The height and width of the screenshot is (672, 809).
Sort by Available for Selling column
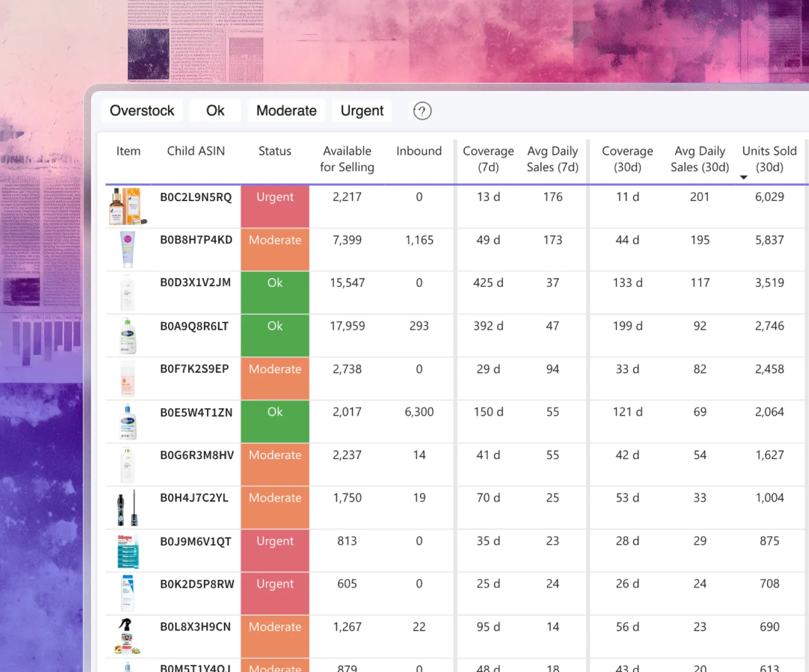347,159
